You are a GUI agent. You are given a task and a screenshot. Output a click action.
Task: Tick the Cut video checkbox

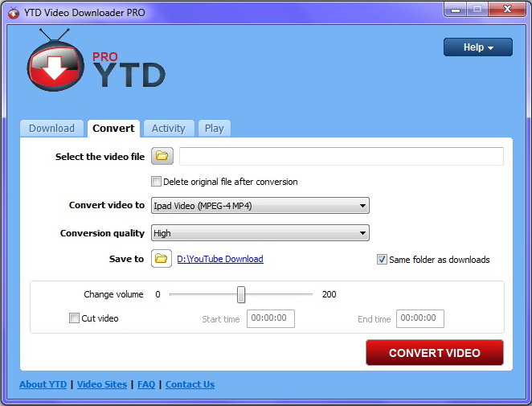(x=74, y=318)
